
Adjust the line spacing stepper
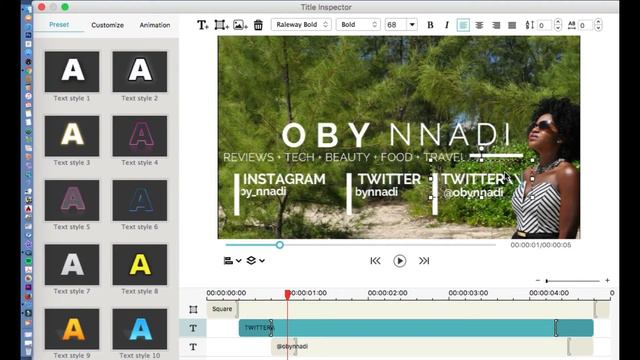558,25
